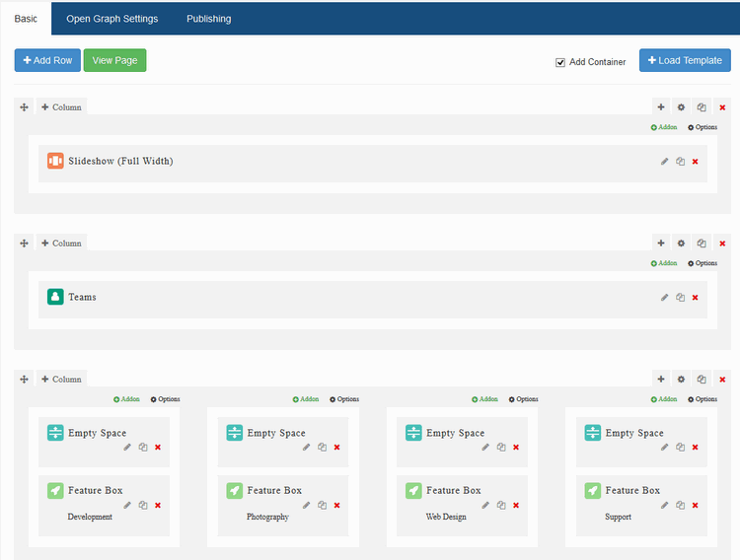The height and width of the screenshot is (560, 740).
Task: Click the Load Template button
Action: click(x=685, y=60)
